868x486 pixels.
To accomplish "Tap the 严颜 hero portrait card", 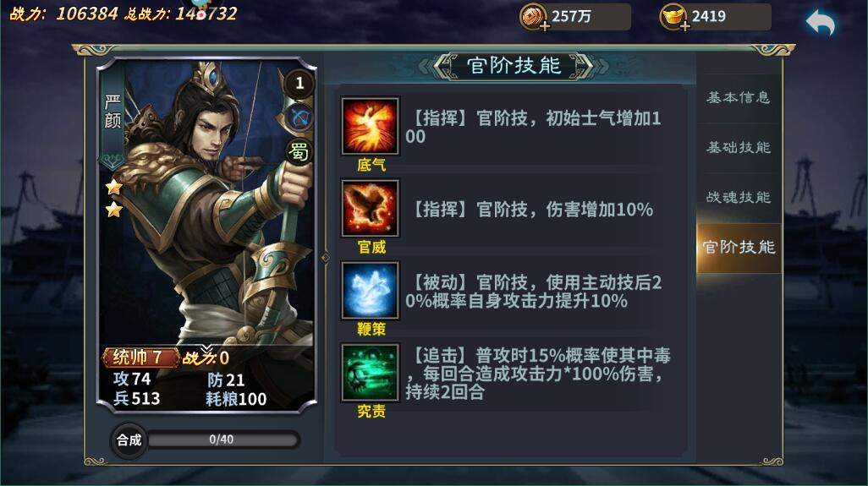I will (206, 234).
